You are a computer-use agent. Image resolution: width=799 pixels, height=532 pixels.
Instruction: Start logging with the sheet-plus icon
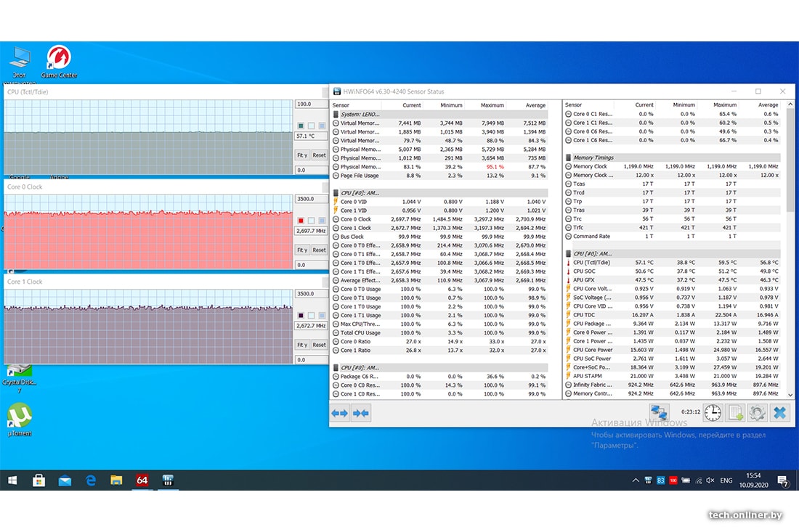coord(735,413)
